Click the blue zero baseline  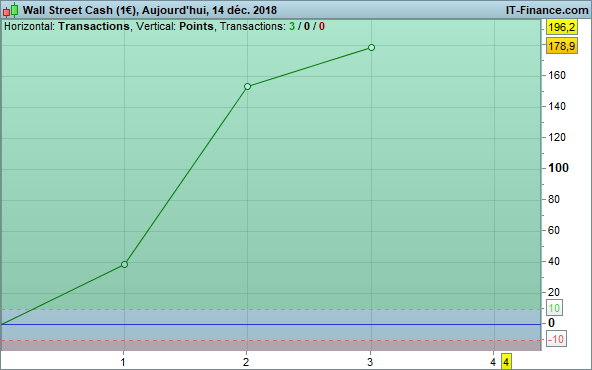tap(271, 324)
